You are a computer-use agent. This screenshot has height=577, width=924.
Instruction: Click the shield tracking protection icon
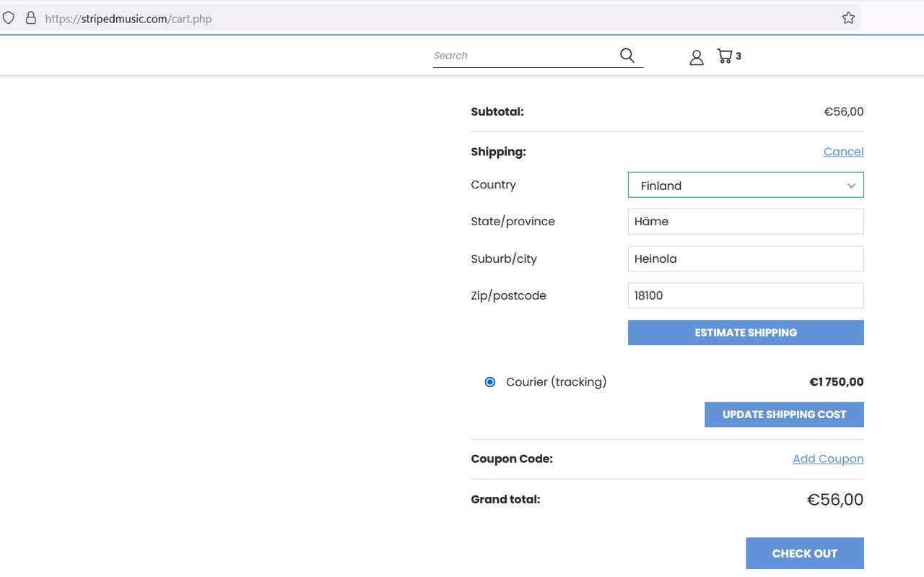(9, 18)
